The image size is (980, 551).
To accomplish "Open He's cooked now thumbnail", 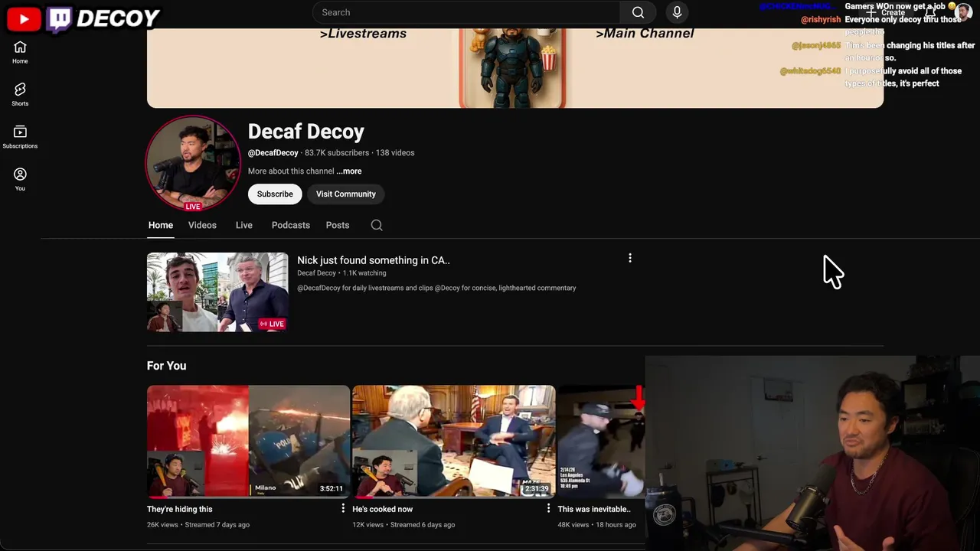I will (453, 441).
